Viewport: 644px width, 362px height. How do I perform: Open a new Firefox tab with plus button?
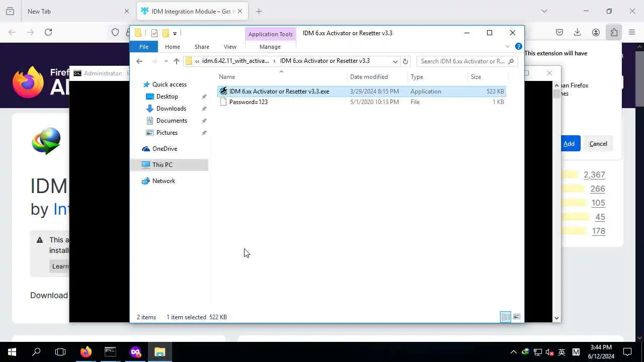(x=259, y=11)
